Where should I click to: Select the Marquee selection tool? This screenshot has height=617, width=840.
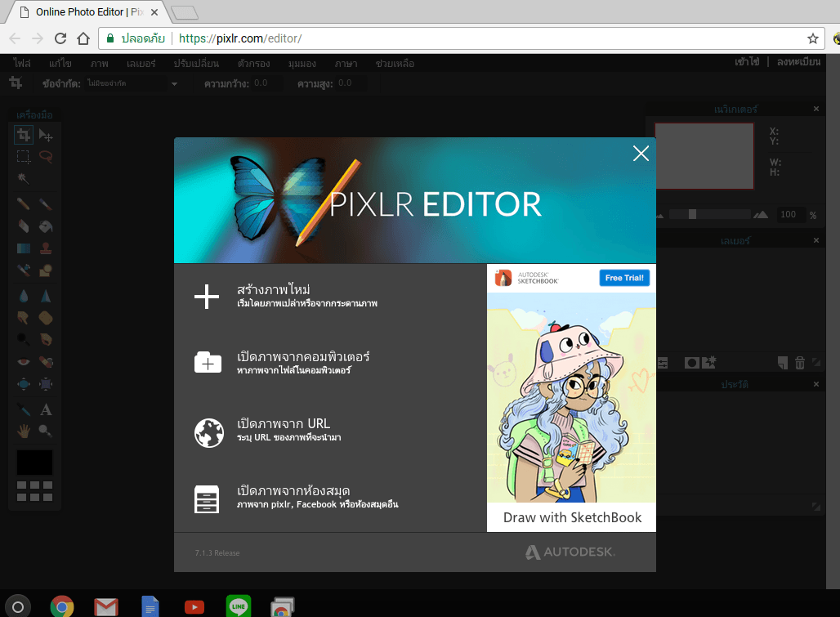tap(24, 157)
